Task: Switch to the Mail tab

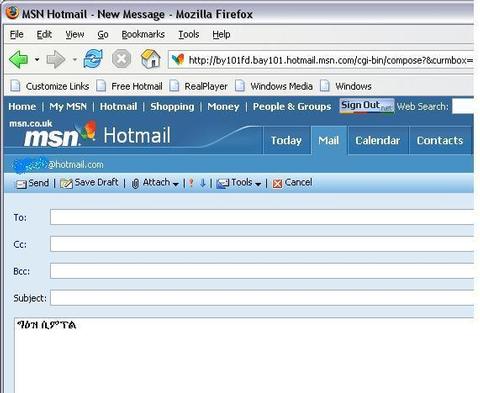Action: 329,140
